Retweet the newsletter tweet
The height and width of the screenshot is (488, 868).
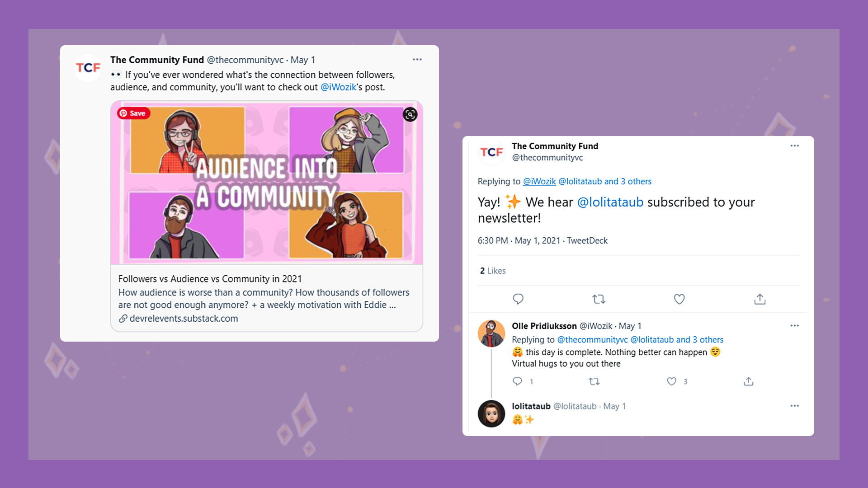[599, 299]
